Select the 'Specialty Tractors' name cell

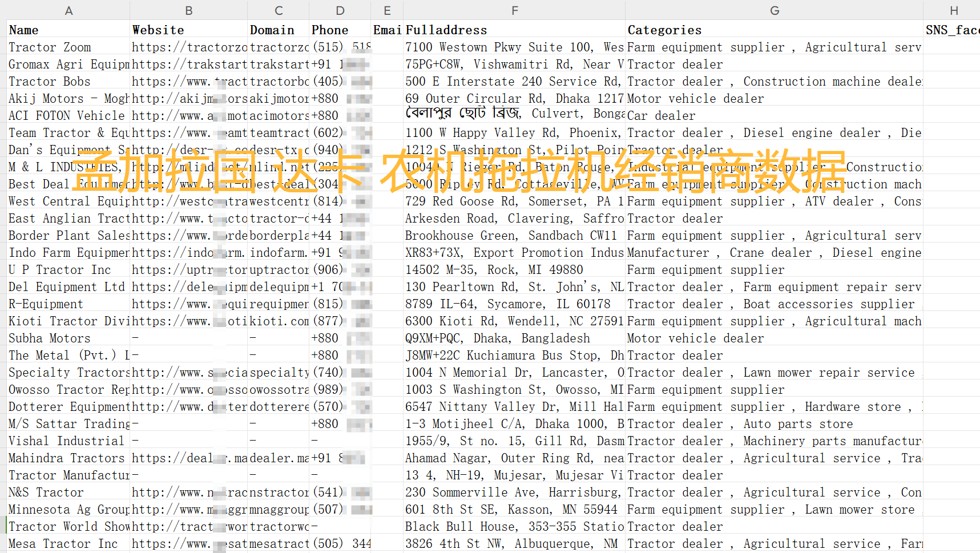pos(68,372)
